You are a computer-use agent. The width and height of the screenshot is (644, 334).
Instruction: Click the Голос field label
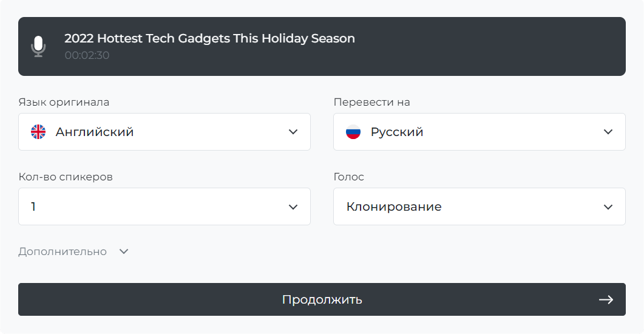pyautogui.click(x=348, y=177)
